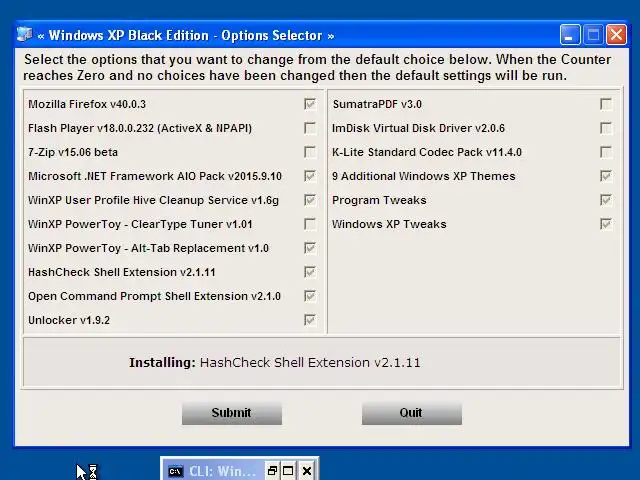Close the CLI window at bottom

tap(307, 471)
